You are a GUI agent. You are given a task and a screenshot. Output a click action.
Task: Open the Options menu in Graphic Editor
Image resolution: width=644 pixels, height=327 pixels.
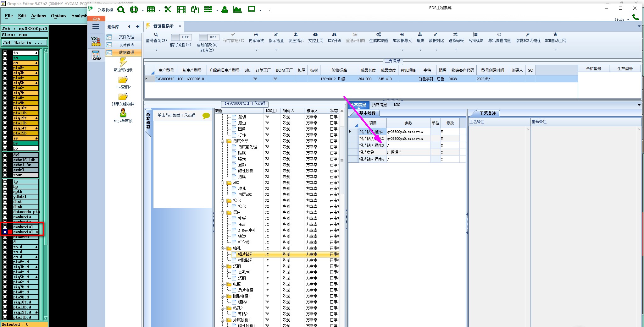(x=58, y=16)
